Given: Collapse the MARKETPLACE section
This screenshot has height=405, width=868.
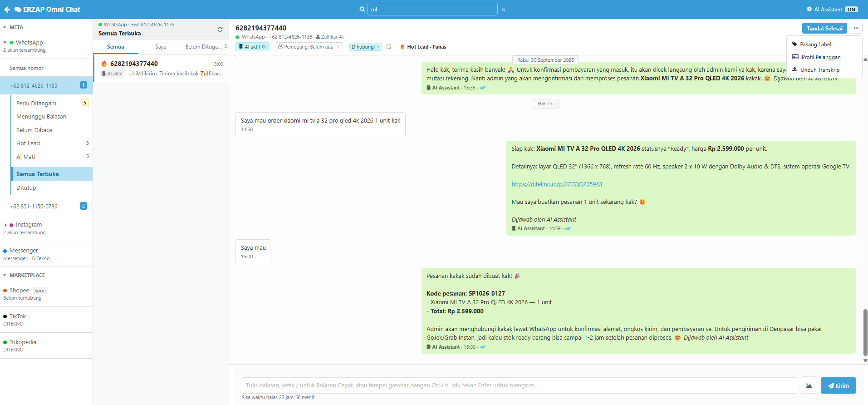Looking at the screenshot, I should [x=5, y=275].
